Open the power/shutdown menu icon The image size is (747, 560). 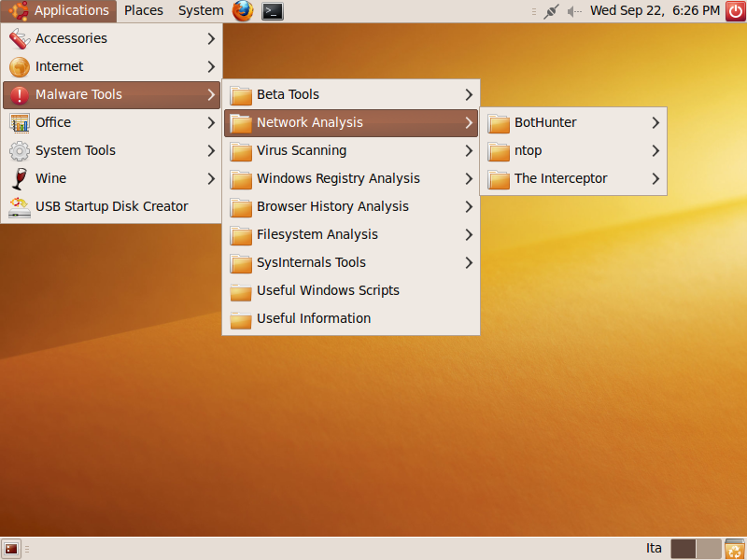pos(736,11)
